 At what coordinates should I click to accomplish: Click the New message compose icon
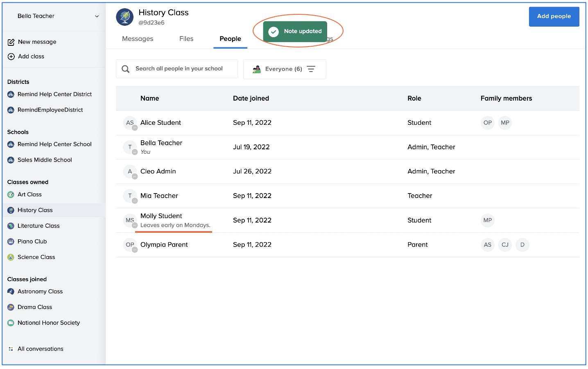coord(11,42)
